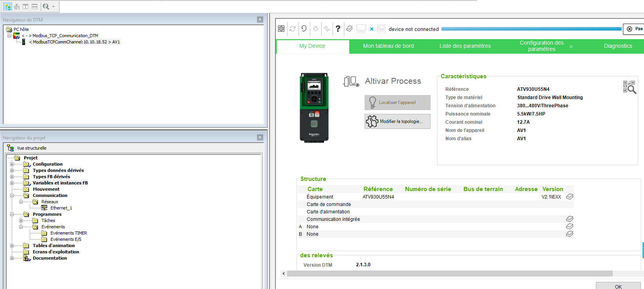Open device settings gear in DTM toolbar
Screen dimensions: 644x289
click(281, 29)
